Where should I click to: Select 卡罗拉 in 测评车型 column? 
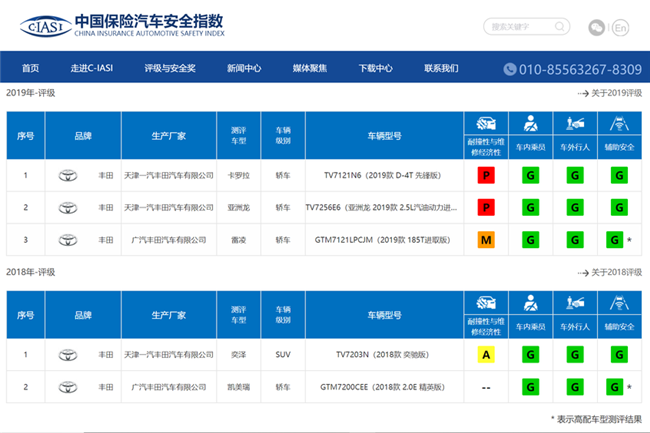(239, 176)
